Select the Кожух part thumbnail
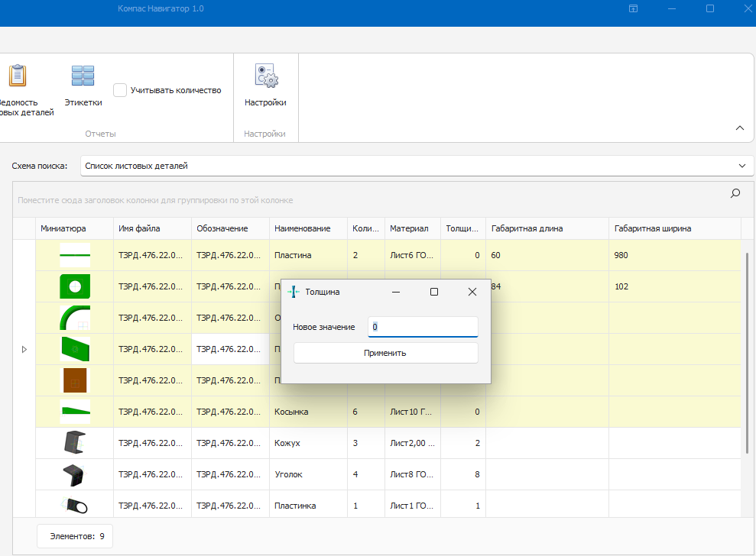756x556 pixels. 75,443
